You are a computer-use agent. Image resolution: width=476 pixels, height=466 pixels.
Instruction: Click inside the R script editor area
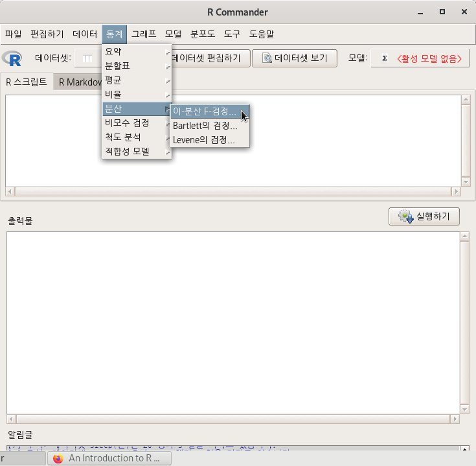tap(233, 141)
